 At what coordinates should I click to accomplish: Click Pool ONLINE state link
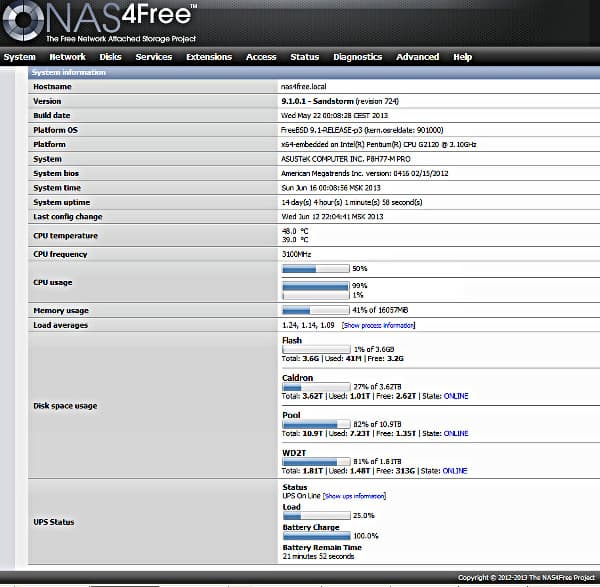(456, 434)
